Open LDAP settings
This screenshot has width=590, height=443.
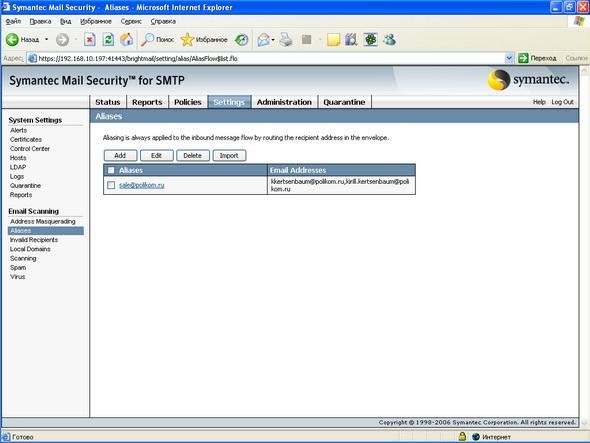18,167
